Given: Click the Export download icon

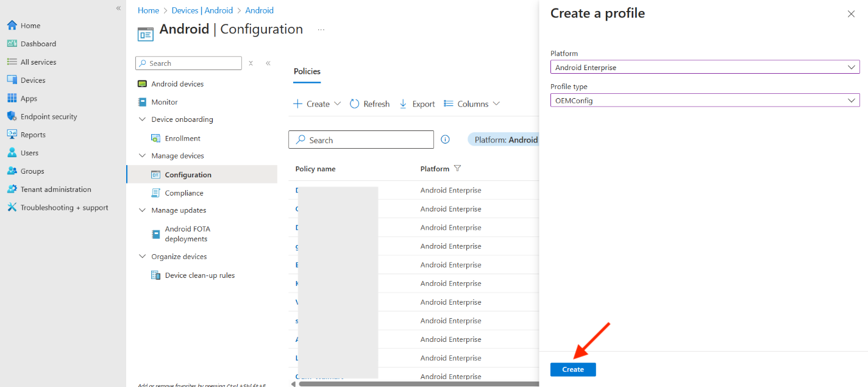Looking at the screenshot, I should (403, 104).
